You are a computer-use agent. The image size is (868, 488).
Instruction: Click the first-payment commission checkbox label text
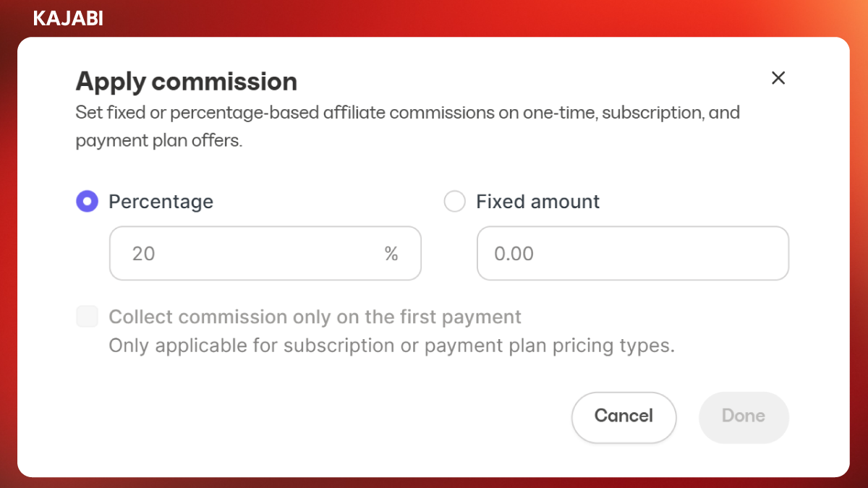pyautogui.click(x=315, y=317)
